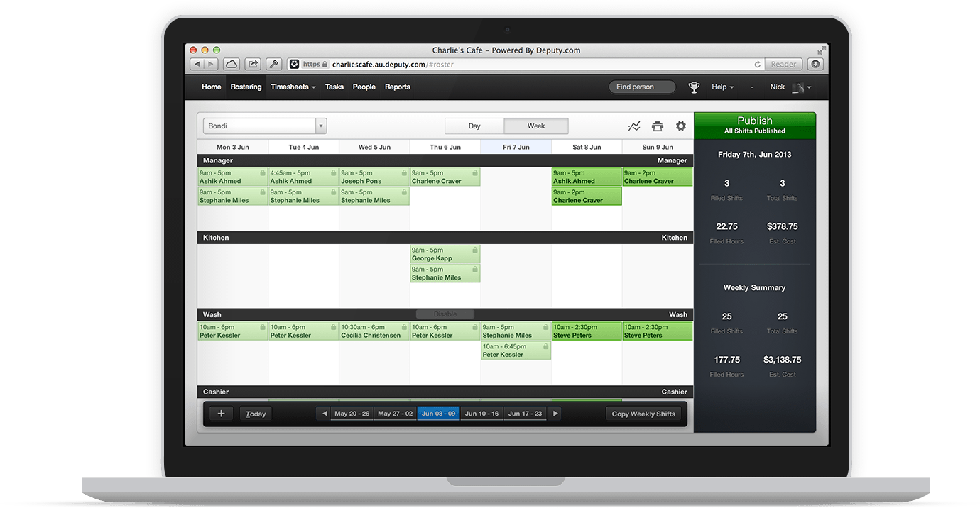Click Copy Weekly Shifts button
Viewport: 980px width, 508px height.
(x=643, y=414)
